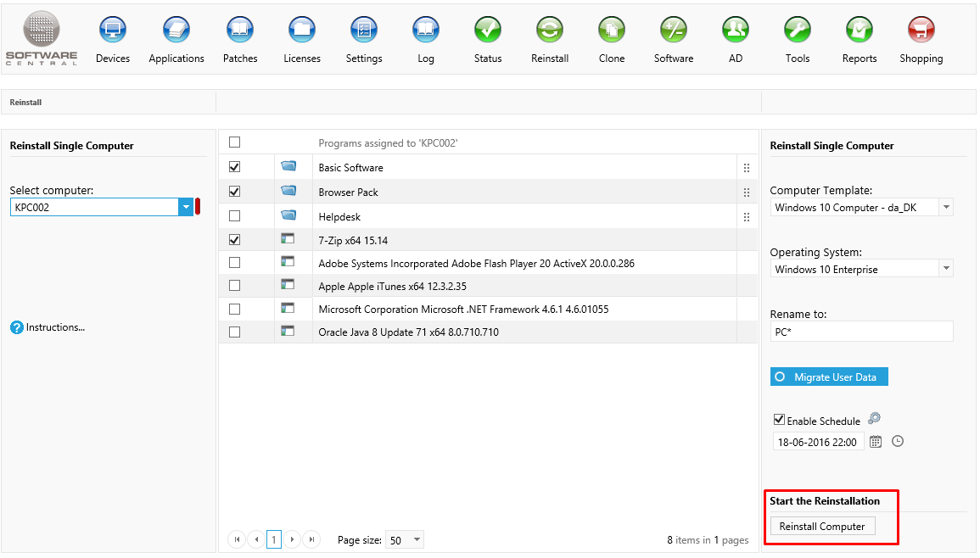Open the Clone toolbar icon
Viewport: 980px width, 558px height.
coord(611,31)
